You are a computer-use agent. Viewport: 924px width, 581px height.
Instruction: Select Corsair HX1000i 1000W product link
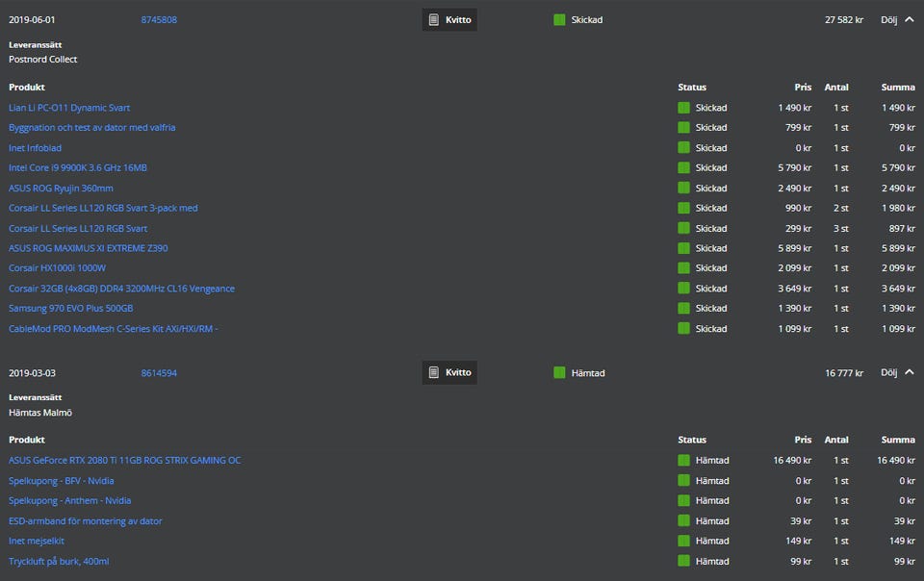[x=58, y=268]
